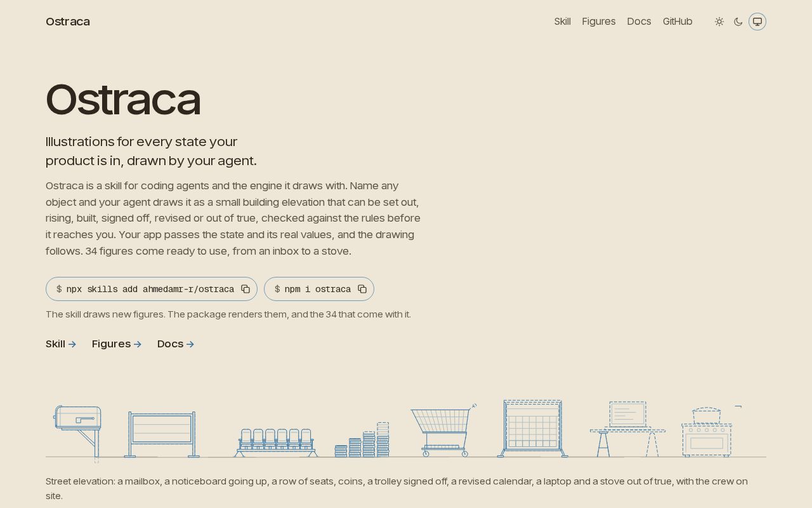
Task: Follow the Figures arrow link below the commands
Action: tap(117, 344)
